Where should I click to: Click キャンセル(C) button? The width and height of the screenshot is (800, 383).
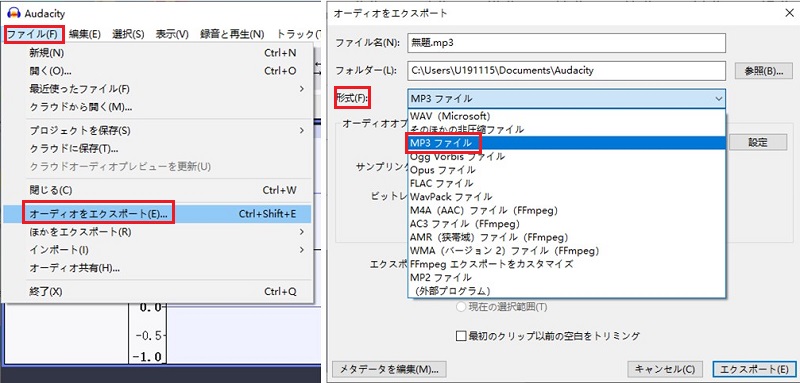pyautogui.click(x=665, y=369)
